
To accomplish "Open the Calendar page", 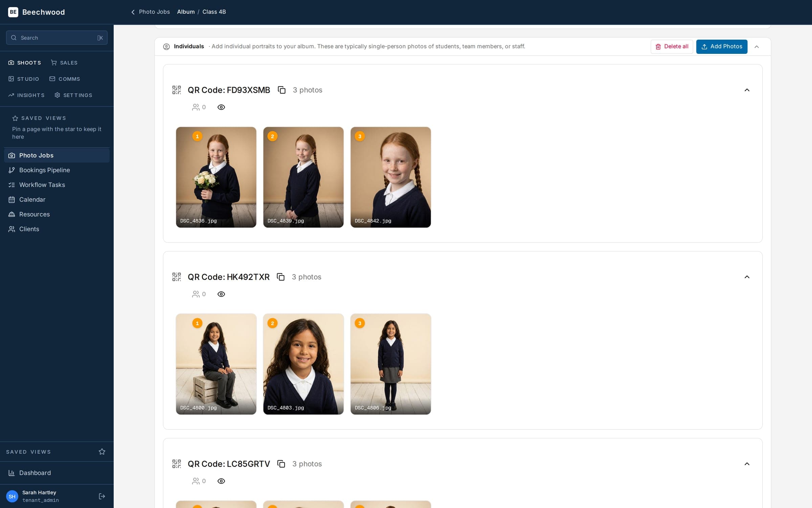I will click(x=57, y=199).
